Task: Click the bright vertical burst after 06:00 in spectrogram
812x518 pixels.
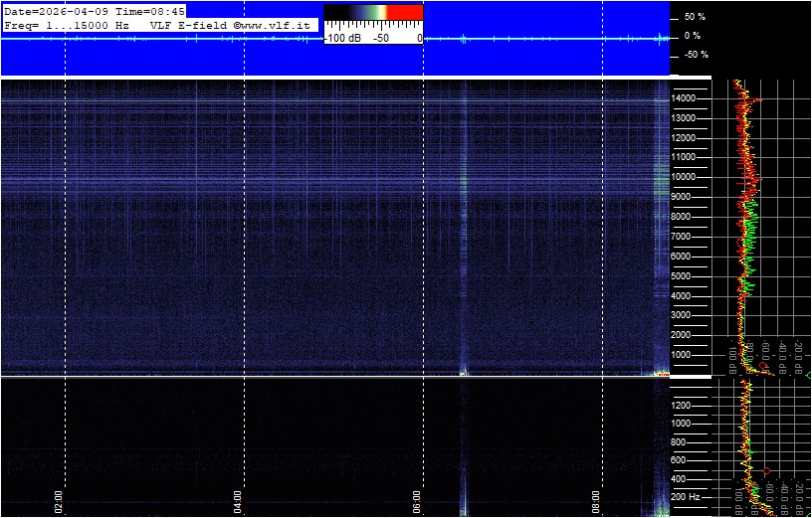Action: point(463,228)
